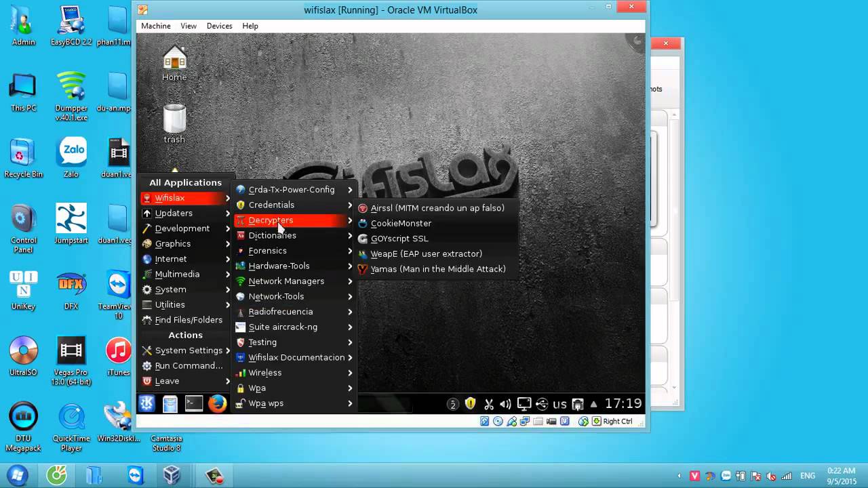868x488 pixels.
Task: Click the Right Ctrl host key indicator
Action: (612, 421)
